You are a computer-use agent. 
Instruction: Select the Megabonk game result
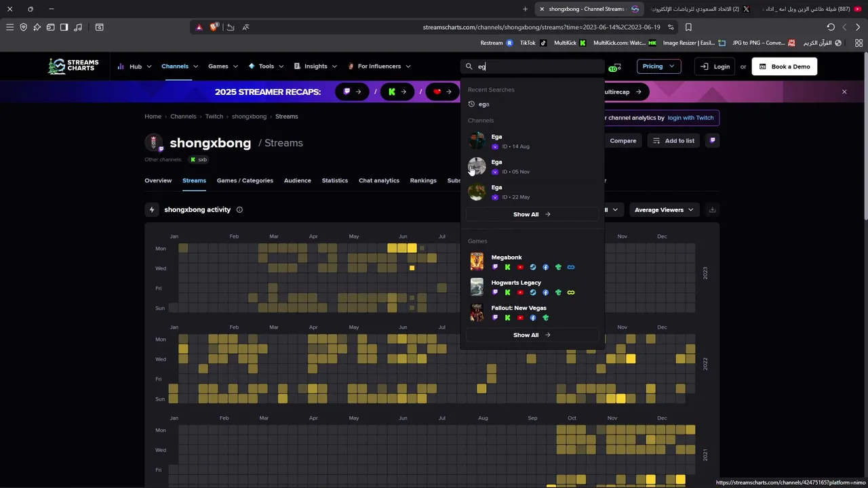click(532, 262)
